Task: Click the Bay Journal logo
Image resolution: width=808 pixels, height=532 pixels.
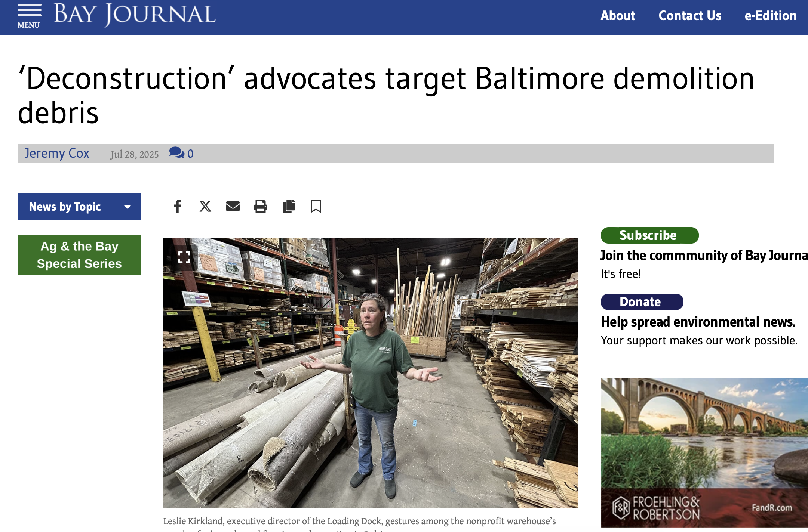Action: (x=135, y=15)
